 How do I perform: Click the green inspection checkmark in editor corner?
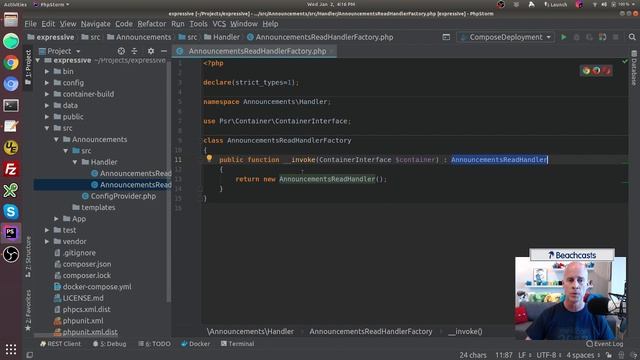tap(624, 62)
